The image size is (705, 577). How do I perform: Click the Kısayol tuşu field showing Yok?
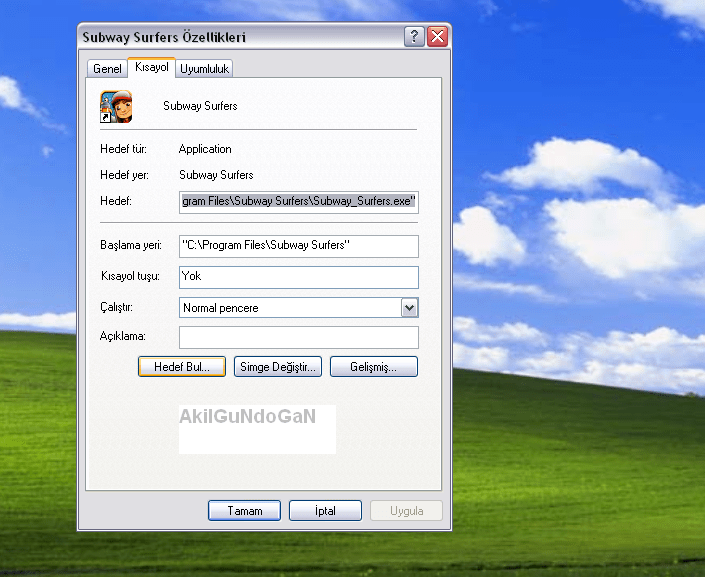click(x=298, y=277)
